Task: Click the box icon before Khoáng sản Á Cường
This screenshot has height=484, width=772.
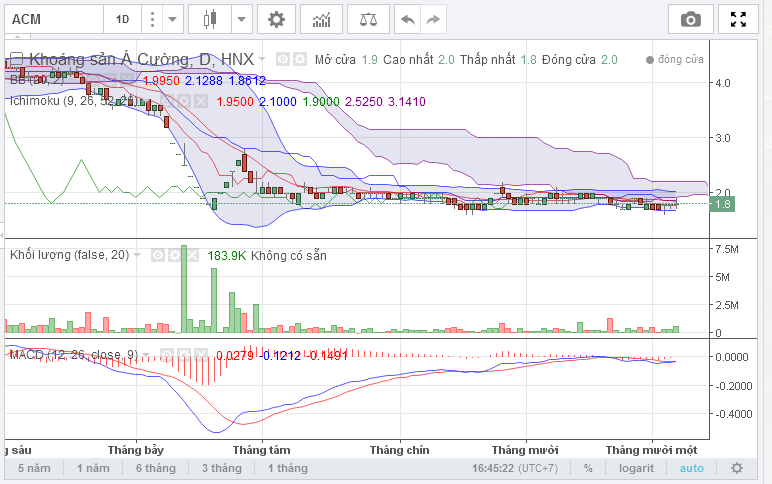Action: click(x=17, y=60)
